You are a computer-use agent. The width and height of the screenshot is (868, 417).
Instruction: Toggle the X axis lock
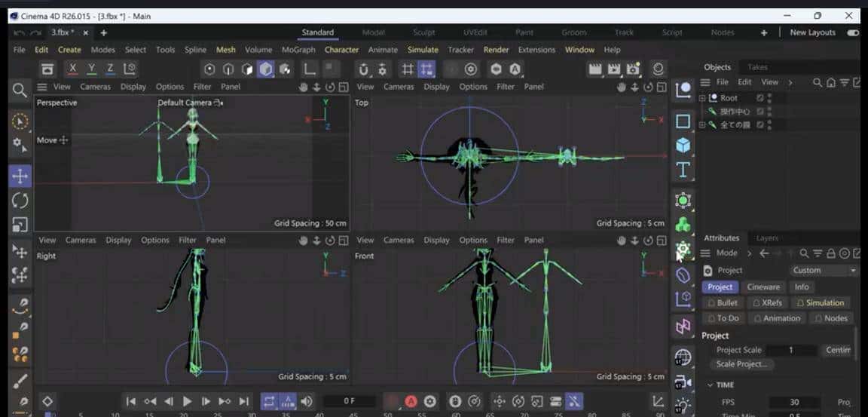[72, 69]
